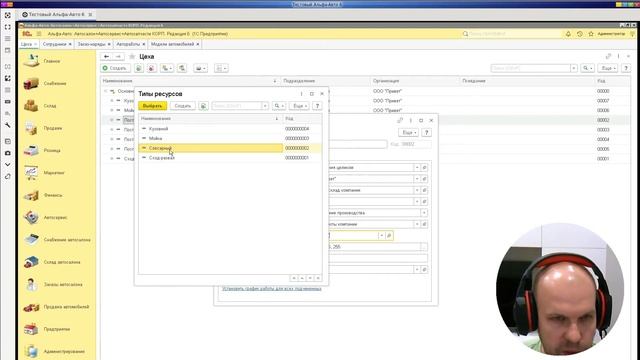Open the hamburger main menu beside the 1C logo

(x=39, y=34)
